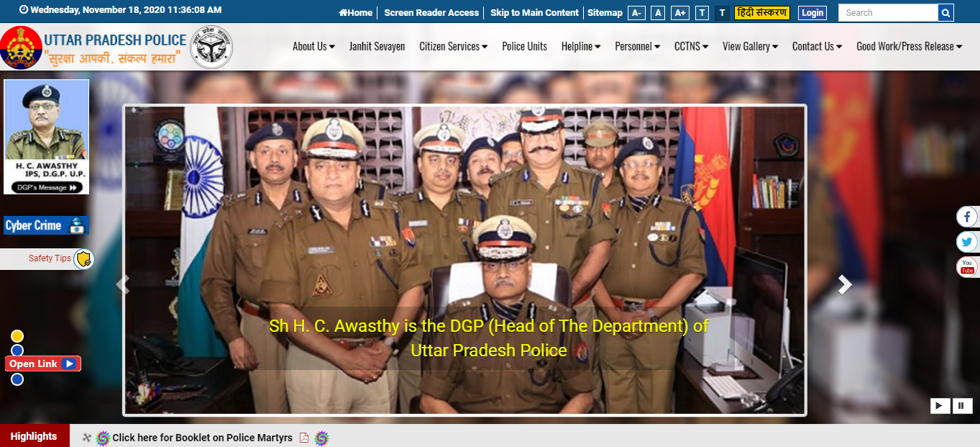980x447 pixels.
Task: Open the YouTube channel icon
Action: 967,267
